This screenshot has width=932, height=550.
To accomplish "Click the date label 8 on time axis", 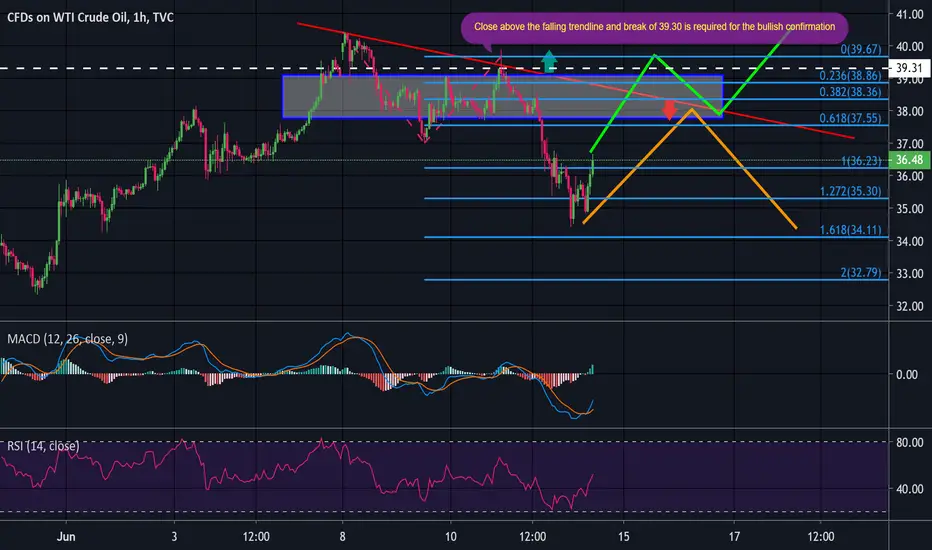I will [x=342, y=536].
